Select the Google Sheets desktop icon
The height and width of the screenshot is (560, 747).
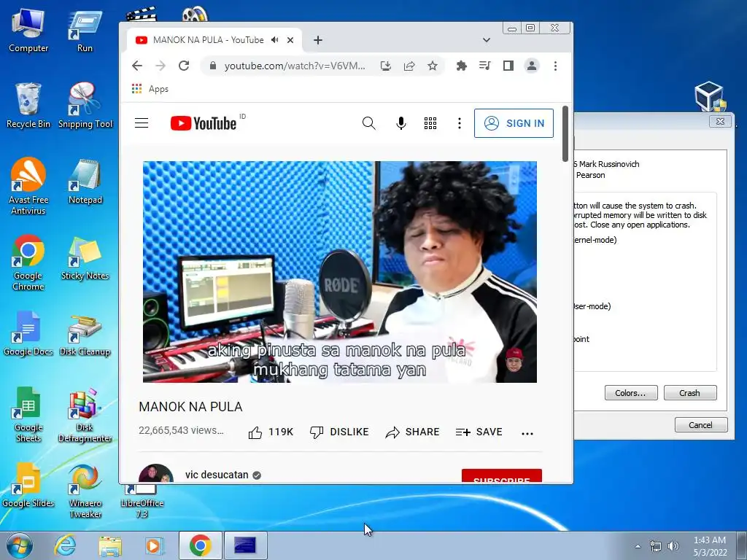[x=28, y=414]
